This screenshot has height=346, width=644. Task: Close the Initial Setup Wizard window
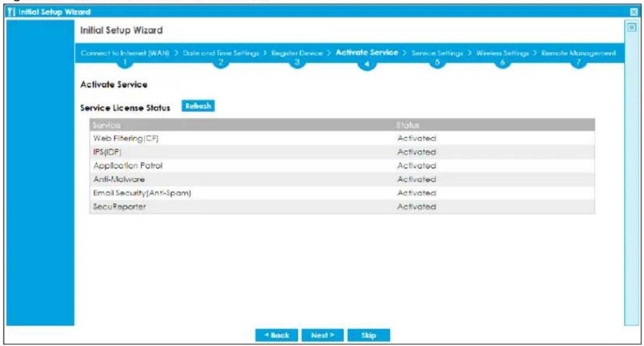[635, 12]
